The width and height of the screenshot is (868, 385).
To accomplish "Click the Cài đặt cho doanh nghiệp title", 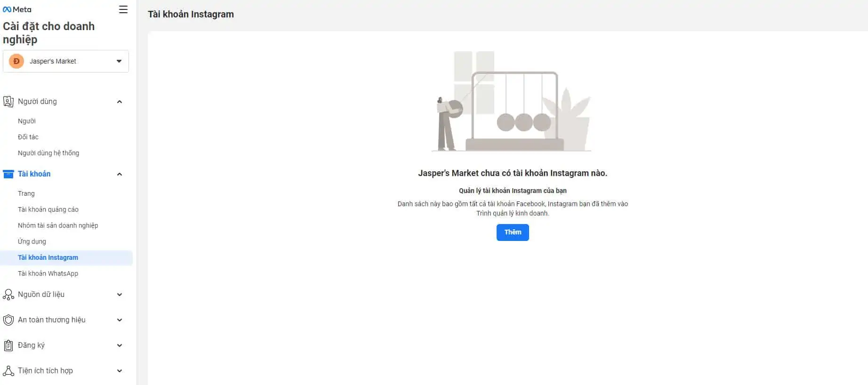I will pos(49,33).
